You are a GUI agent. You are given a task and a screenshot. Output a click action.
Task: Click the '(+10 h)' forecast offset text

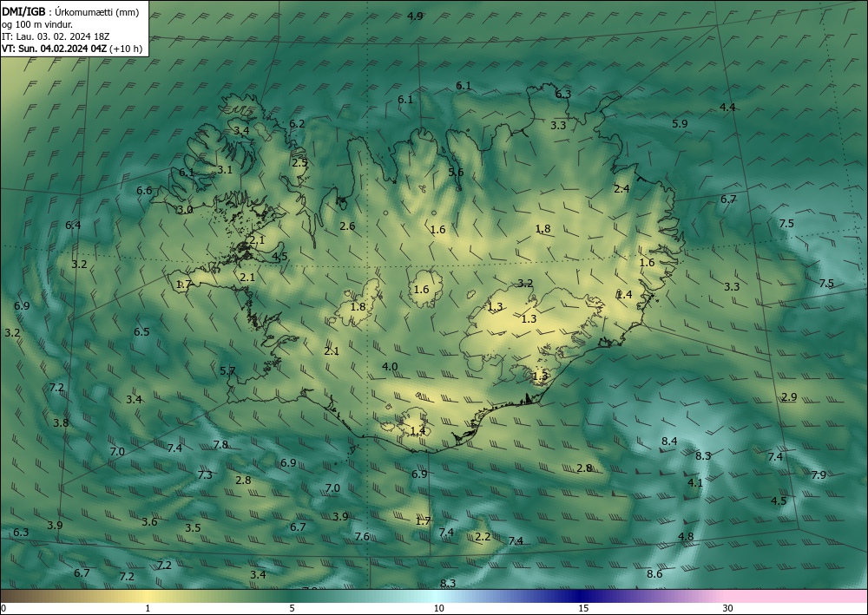[126, 49]
